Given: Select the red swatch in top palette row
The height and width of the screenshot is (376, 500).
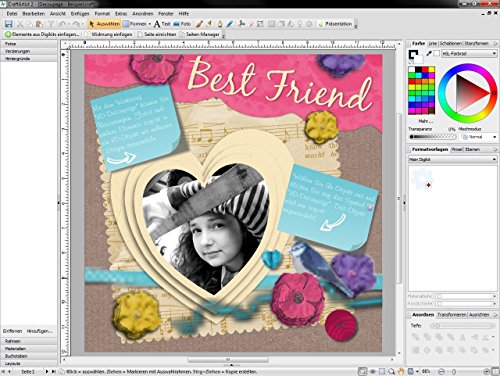Looking at the screenshot, I should point(425,69).
